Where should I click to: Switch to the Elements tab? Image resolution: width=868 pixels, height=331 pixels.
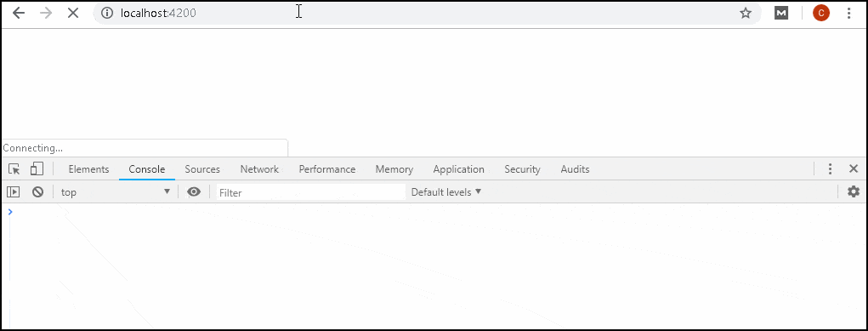[88, 169]
